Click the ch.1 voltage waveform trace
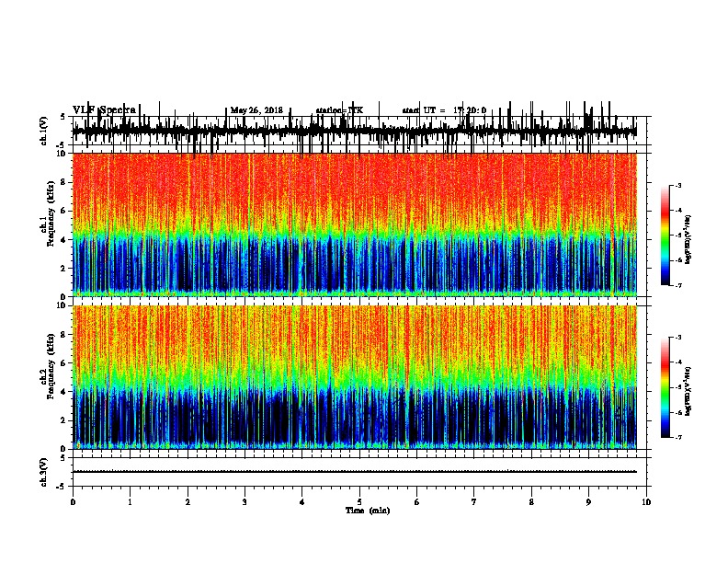728x563 pixels. 354,131
